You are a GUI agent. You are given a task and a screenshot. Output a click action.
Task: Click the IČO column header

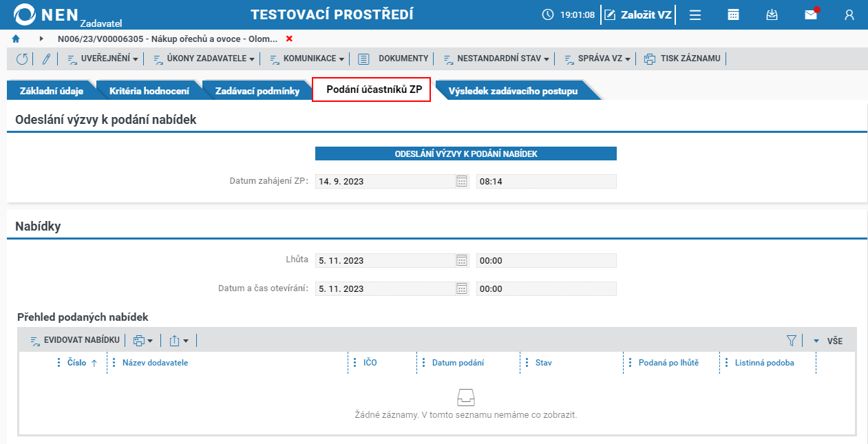click(x=370, y=363)
